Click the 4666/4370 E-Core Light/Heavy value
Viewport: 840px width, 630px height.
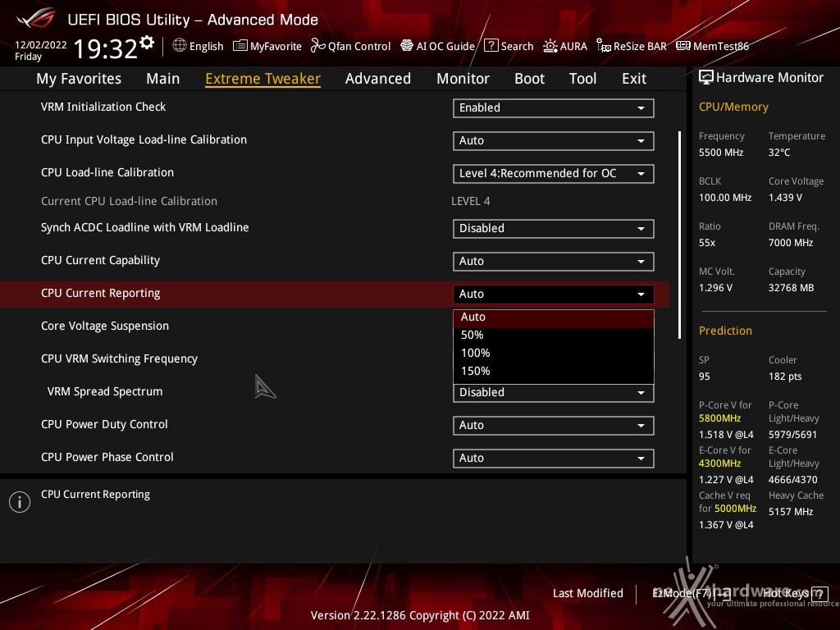[x=793, y=479]
